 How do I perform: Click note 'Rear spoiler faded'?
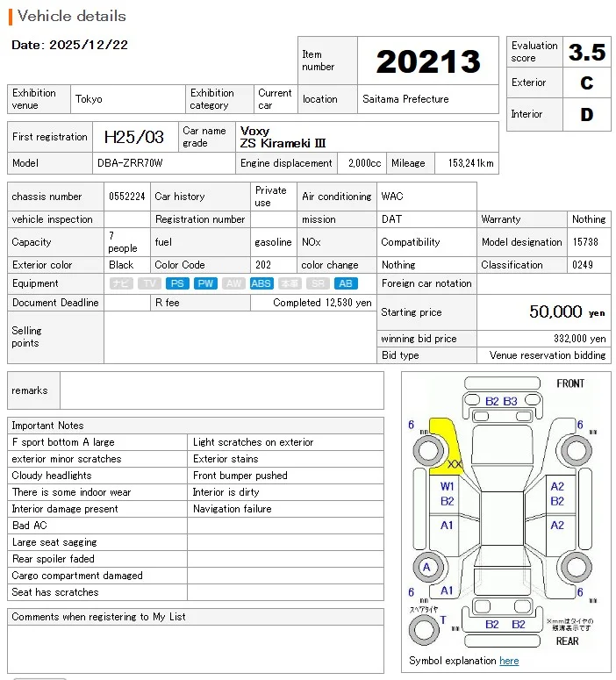pos(53,559)
